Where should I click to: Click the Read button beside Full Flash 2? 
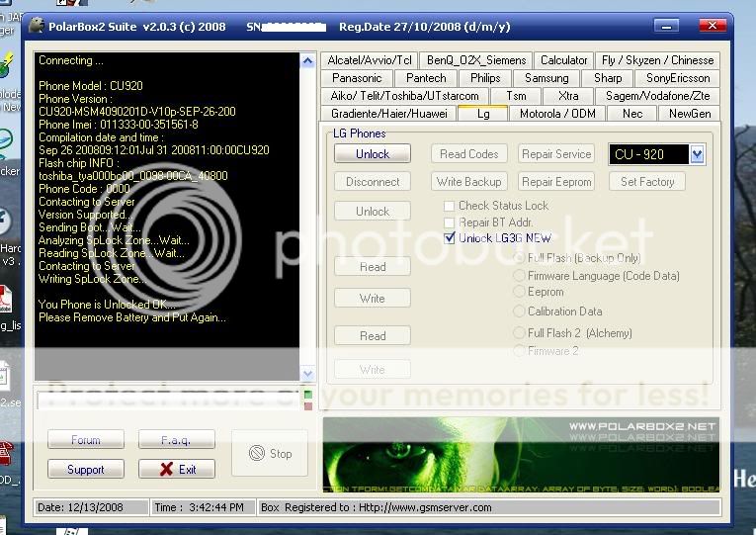click(x=373, y=336)
